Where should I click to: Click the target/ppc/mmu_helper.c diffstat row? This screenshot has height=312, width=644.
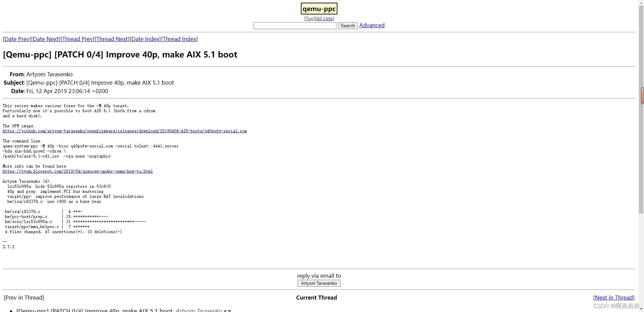(x=47, y=227)
